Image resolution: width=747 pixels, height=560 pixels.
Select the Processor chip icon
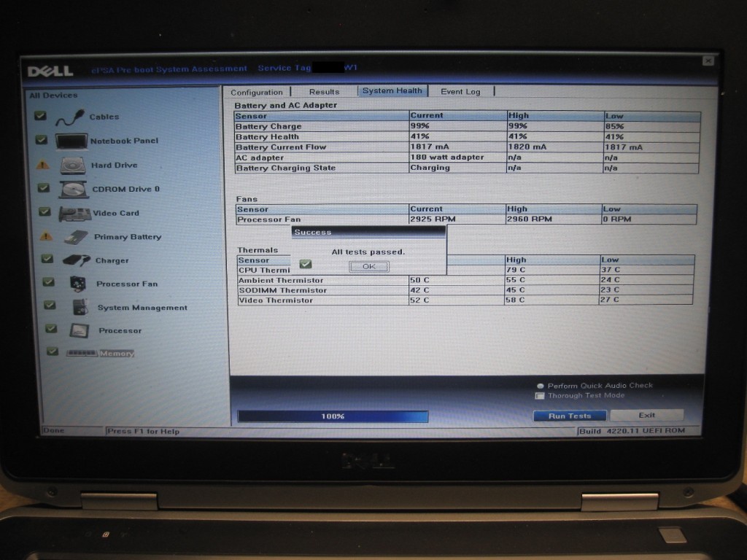pyautogui.click(x=80, y=330)
